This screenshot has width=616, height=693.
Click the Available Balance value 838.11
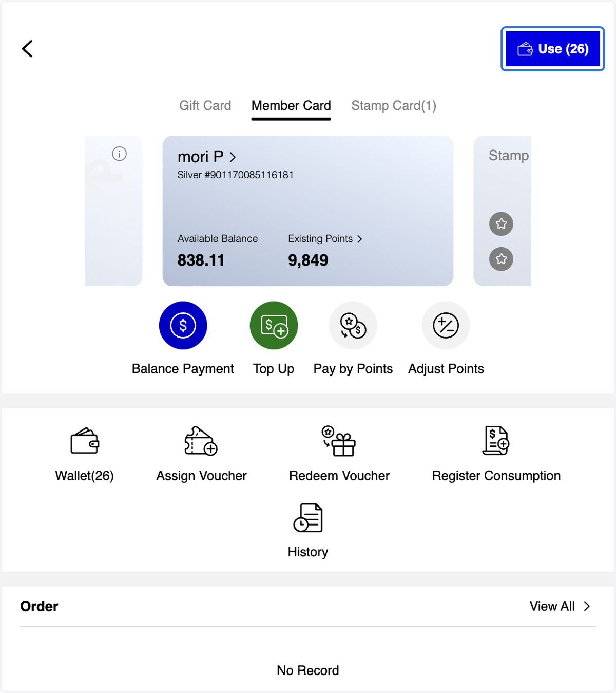click(x=201, y=260)
